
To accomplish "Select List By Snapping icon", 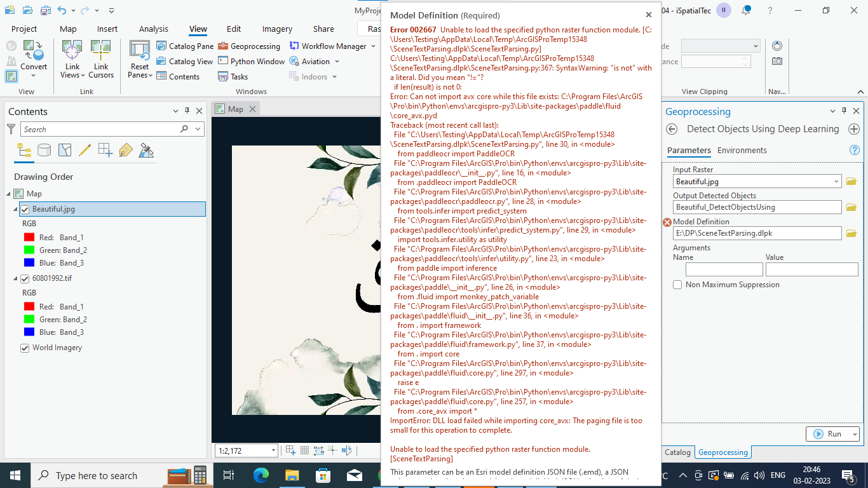I will (x=105, y=150).
